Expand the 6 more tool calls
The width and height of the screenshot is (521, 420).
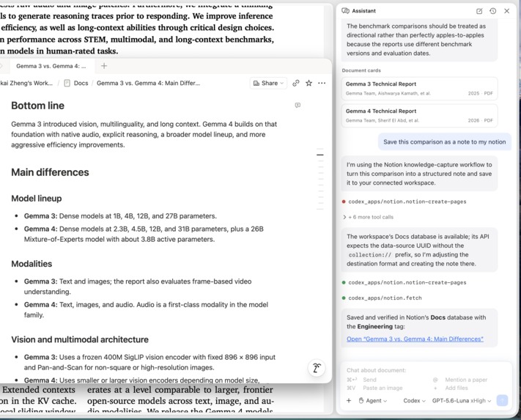click(368, 217)
